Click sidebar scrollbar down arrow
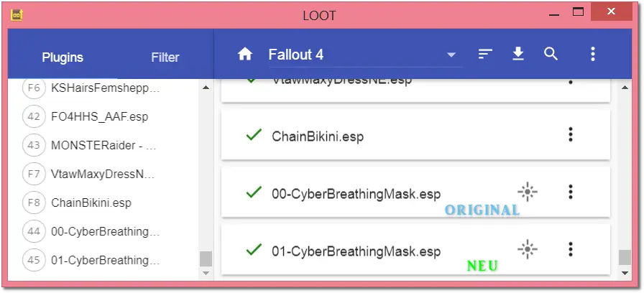 (x=206, y=273)
